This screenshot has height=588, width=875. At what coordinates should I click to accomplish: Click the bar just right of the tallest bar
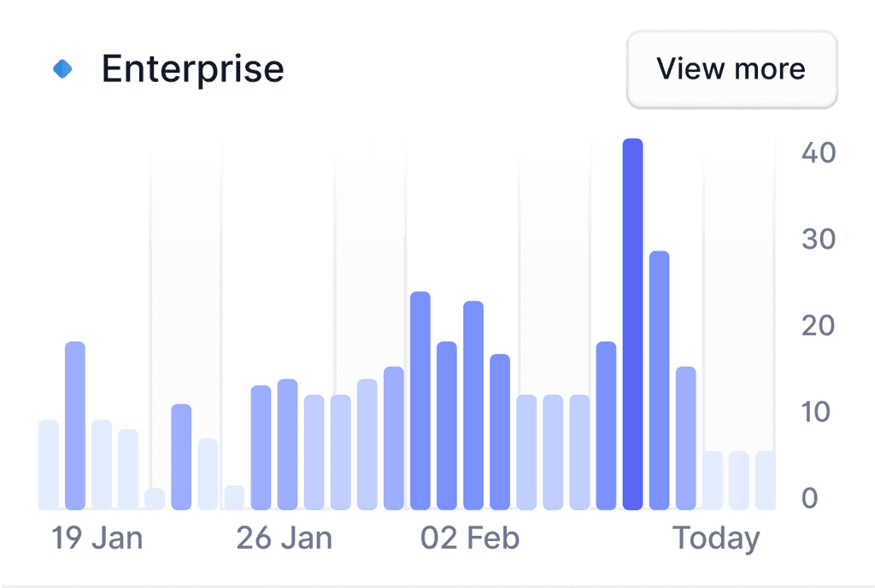[659, 380]
